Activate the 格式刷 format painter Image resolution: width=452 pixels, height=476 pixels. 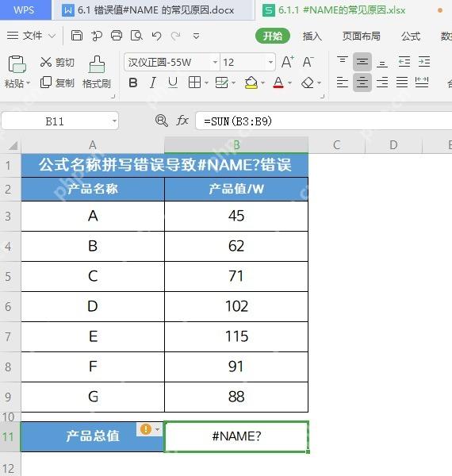(97, 72)
